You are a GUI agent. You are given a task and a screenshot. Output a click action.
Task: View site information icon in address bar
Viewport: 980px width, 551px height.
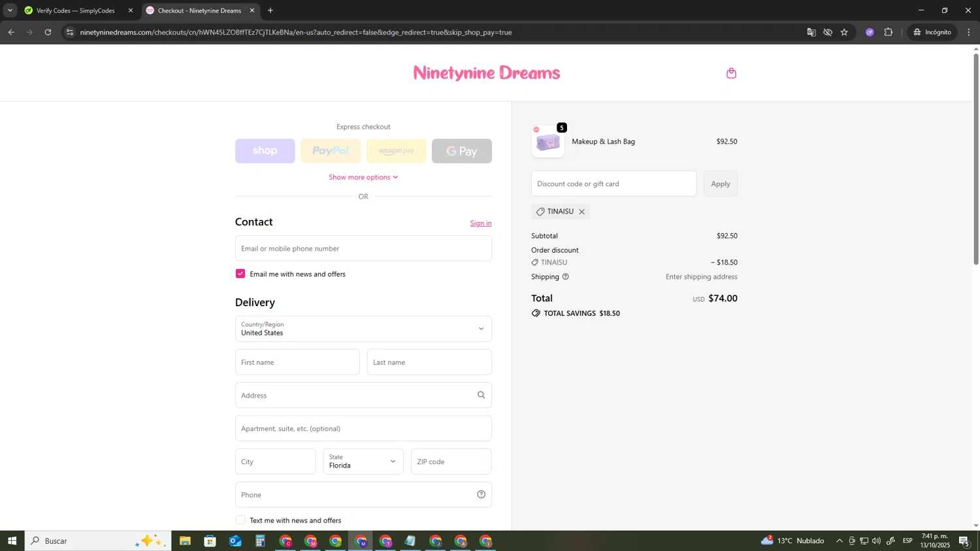70,32
